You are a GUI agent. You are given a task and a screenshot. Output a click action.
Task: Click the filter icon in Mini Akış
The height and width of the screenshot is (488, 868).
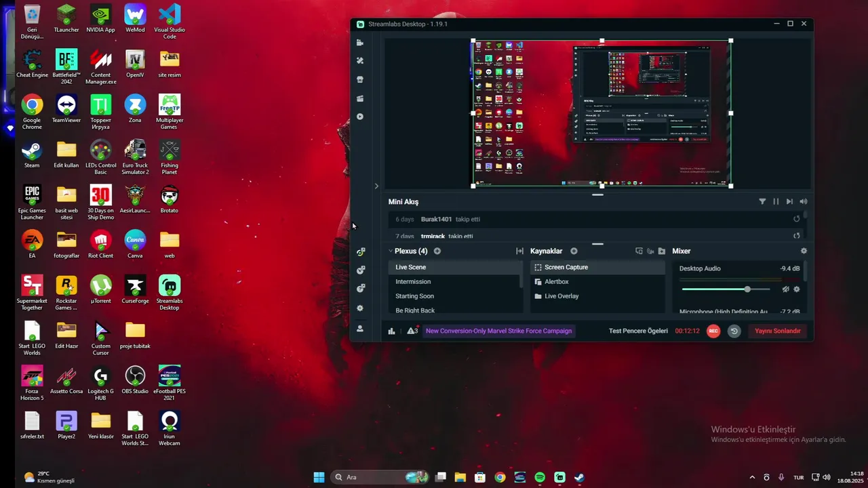pos(762,201)
